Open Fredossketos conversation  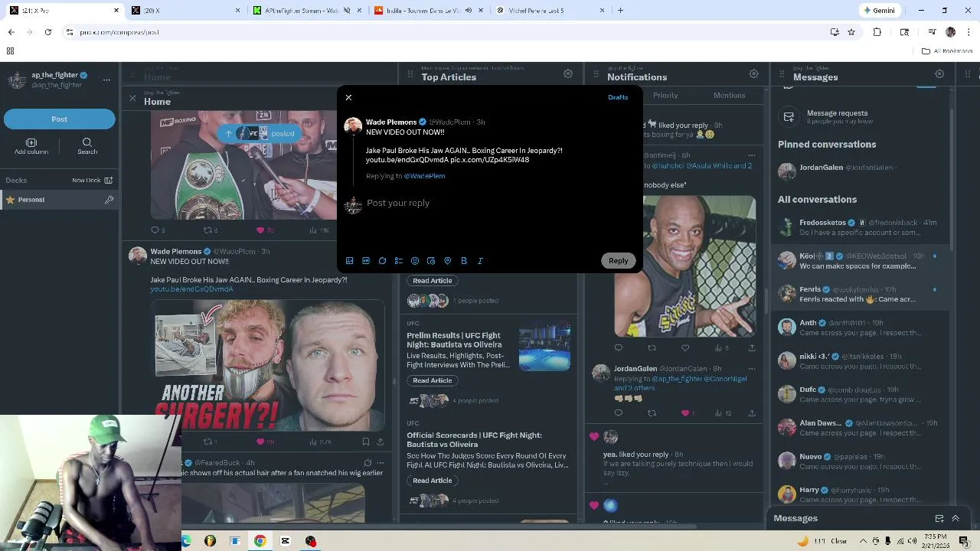point(861,227)
